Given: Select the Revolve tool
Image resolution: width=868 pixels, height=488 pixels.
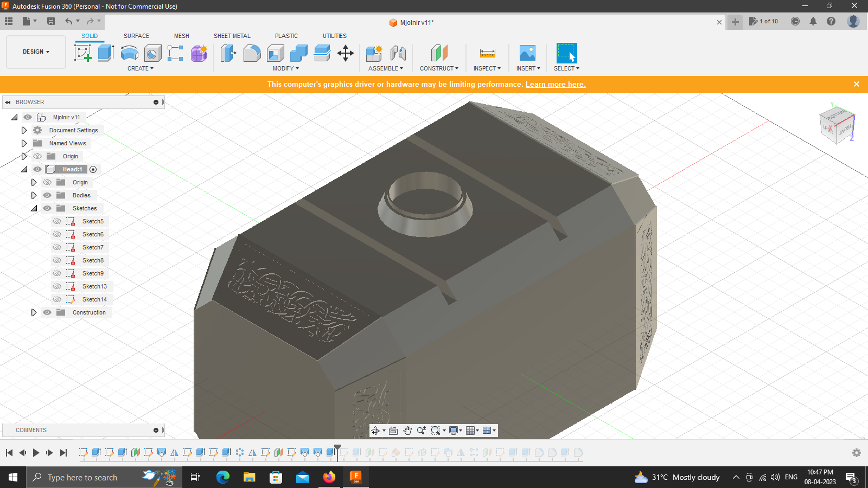Looking at the screenshot, I should pos(129,53).
